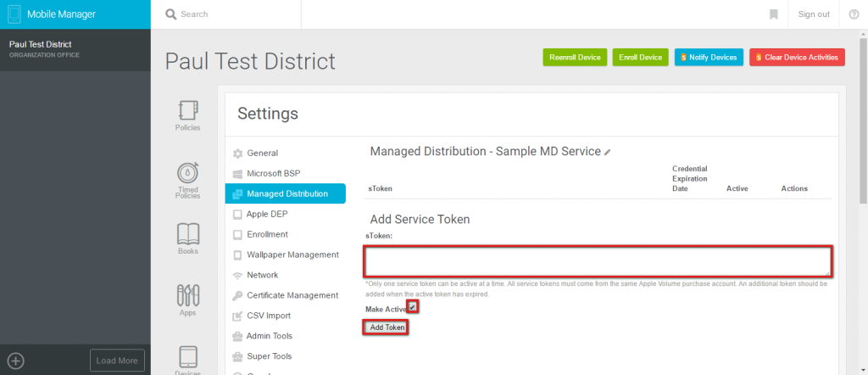Image resolution: width=868 pixels, height=375 pixels.
Task: Click the Certificate Management key icon
Action: [x=237, y=296]
